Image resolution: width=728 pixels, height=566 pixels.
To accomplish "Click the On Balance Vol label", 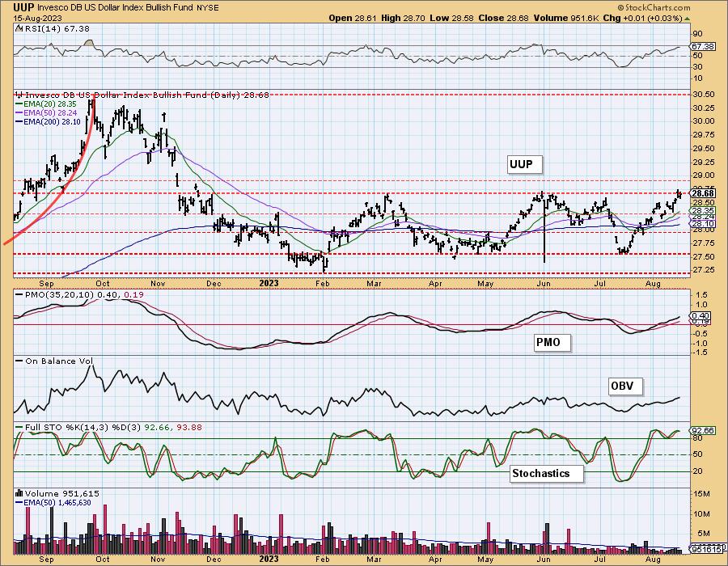I will [x=54, y=361].
